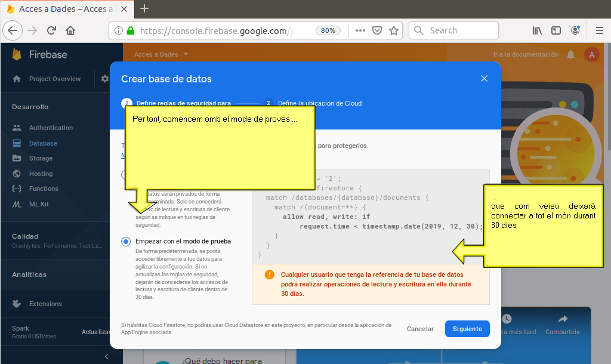Click the 80% zoom level indicator
This screenshot has height=364, width=611.
click(x=328, y=30)
